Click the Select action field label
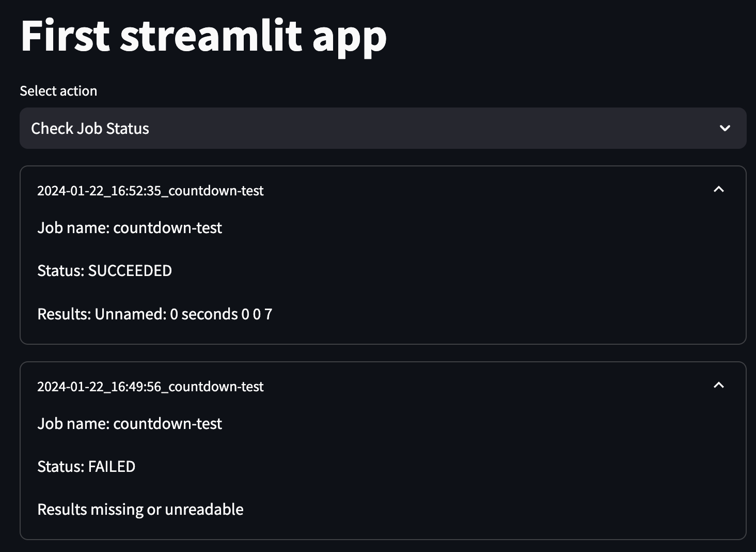Image resolution: width=756 pixels, height=552 pixels. tap(58, 91)
